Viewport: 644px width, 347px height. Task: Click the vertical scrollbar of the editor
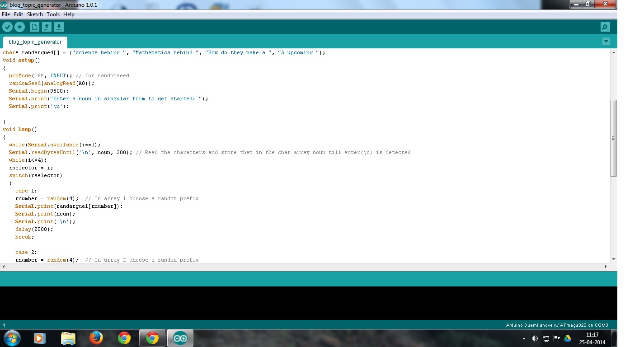614,136
